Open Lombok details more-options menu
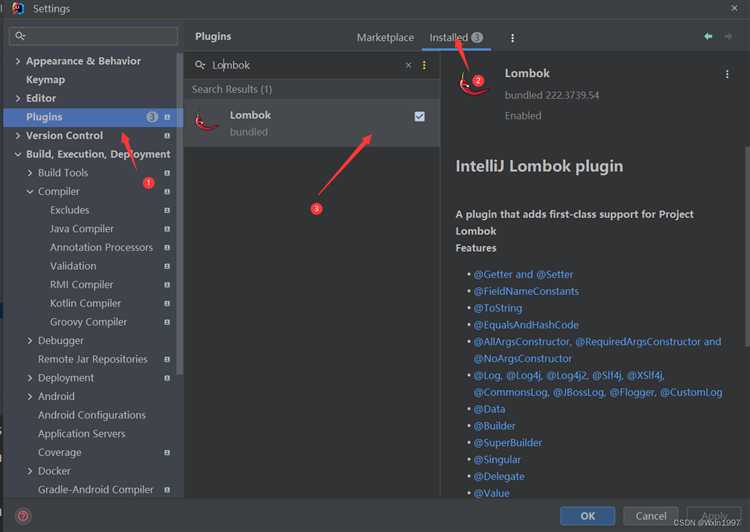Screen dimensions: 750x532 [727, 74]
